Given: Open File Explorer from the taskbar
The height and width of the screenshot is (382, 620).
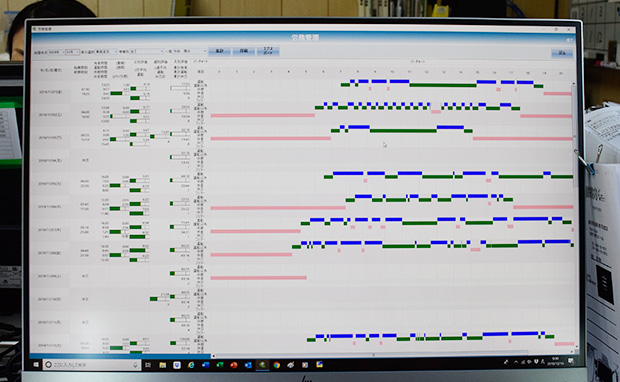Looking at the screenshot, I should tap(163, 365).
